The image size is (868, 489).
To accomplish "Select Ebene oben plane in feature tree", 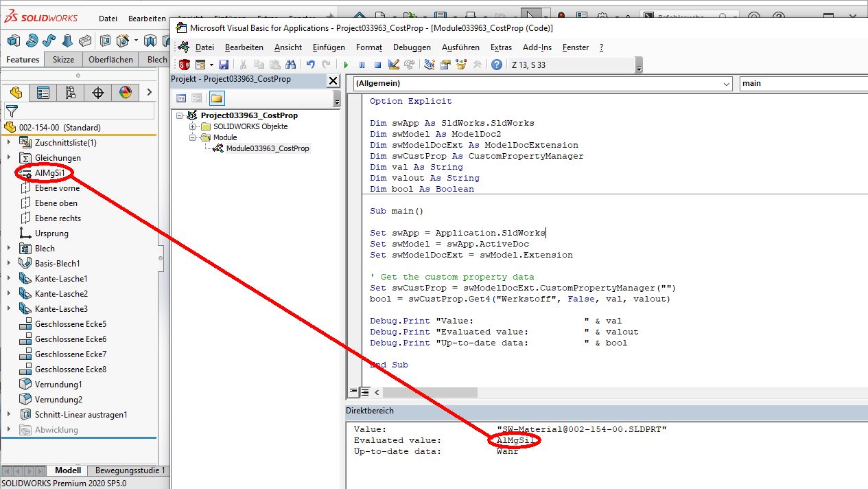I will click(56, 203).
